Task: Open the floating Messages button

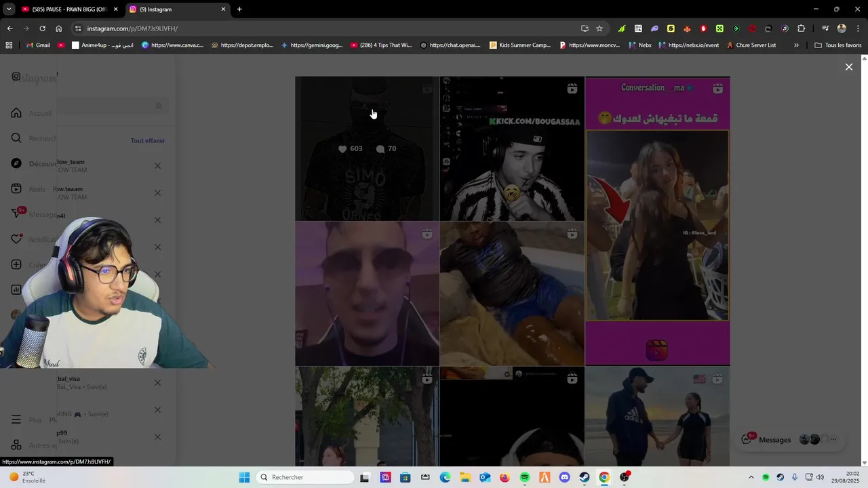Action: pos(791,439)
